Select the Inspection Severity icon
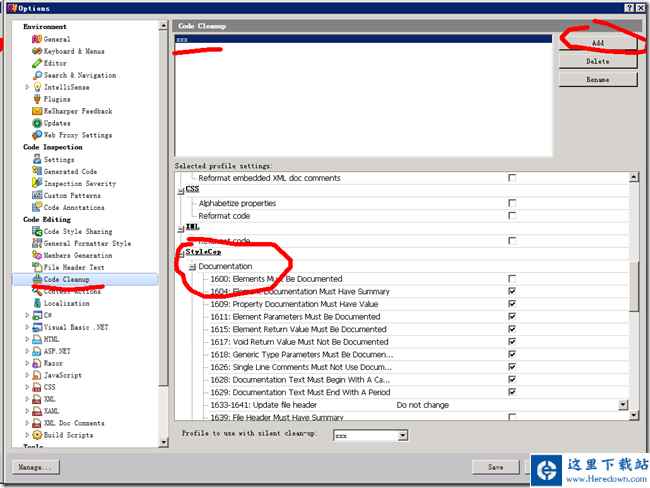The image size is (650, 488). pyautogui.click(x=37, y=183)
